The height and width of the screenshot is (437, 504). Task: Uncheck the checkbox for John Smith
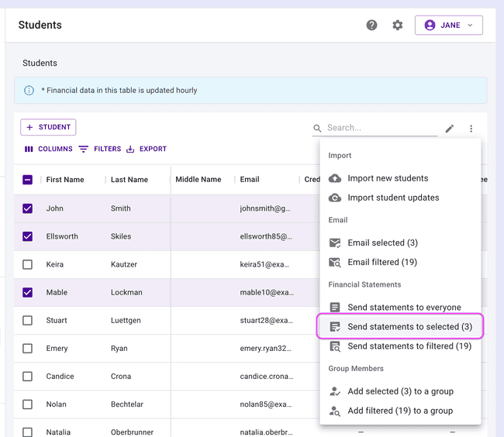[28, 208]
